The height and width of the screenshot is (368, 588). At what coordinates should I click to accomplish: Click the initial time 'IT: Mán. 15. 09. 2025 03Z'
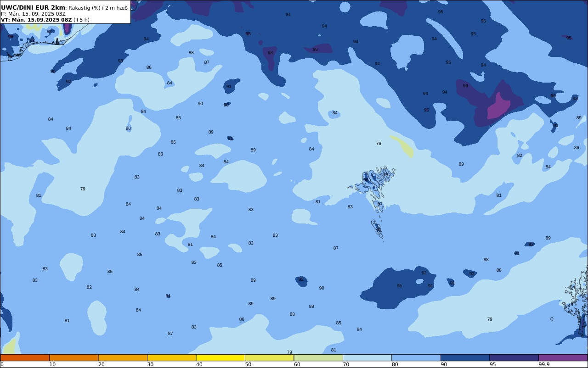pyautogui.click(x=33, y=14)
